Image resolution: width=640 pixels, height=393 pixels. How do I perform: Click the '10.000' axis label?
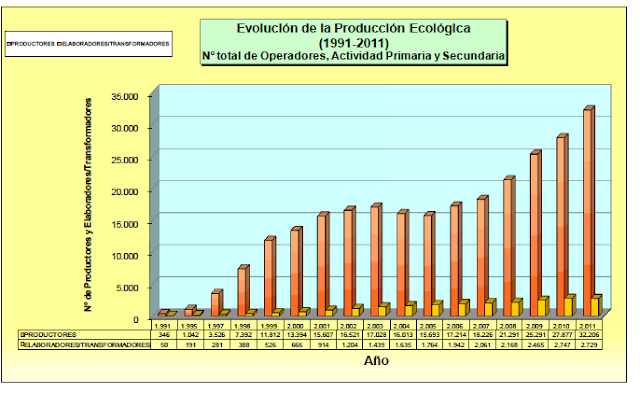point(125,255)
